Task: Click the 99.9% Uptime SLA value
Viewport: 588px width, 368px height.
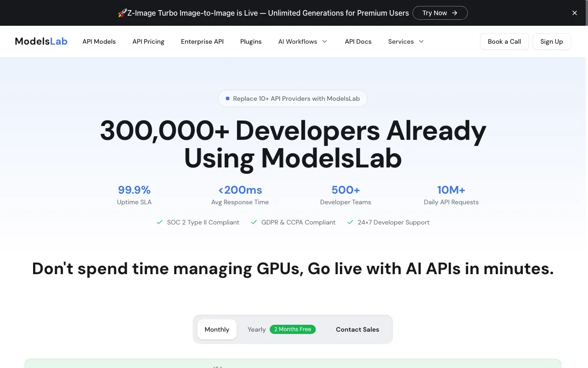Action: click(134, 190)
